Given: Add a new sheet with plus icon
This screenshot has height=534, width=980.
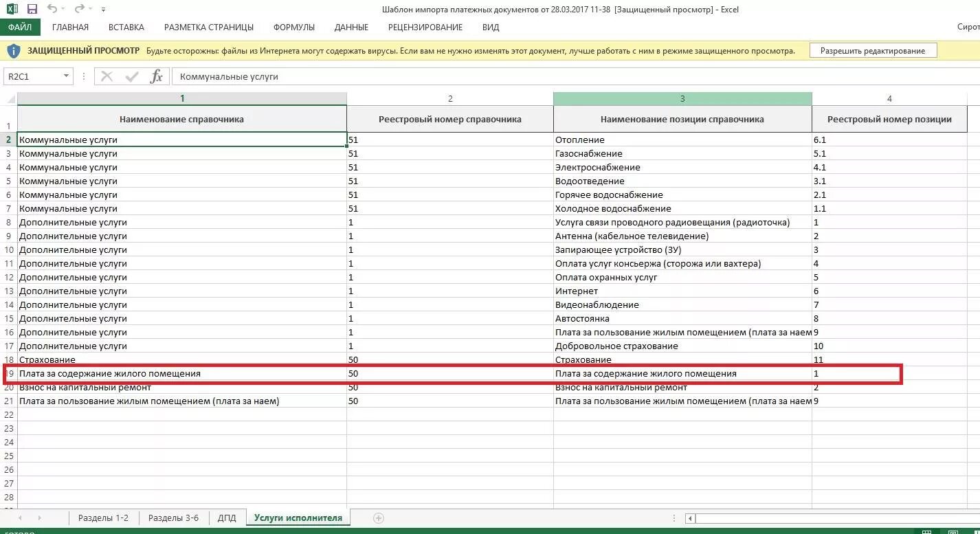Looking at the screenshot, I should point(378,518).
